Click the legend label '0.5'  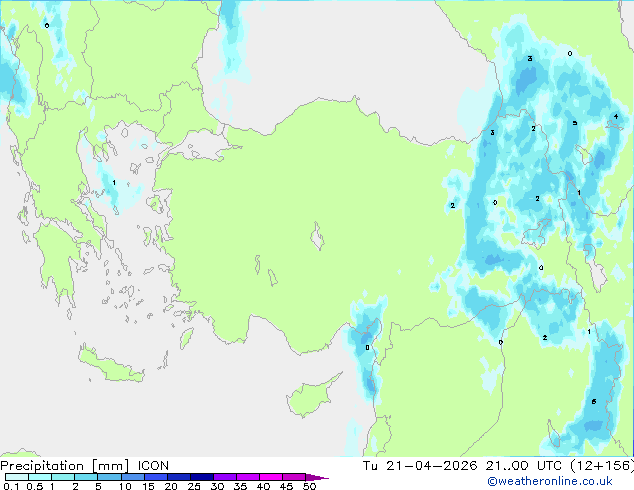tap(35, 486)
